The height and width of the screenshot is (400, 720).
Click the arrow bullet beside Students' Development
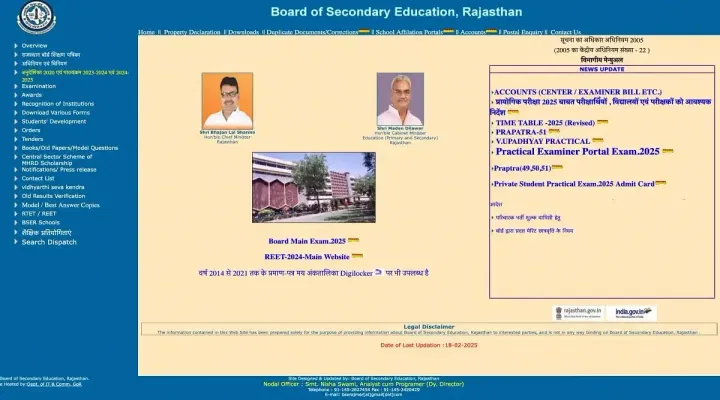16,122
